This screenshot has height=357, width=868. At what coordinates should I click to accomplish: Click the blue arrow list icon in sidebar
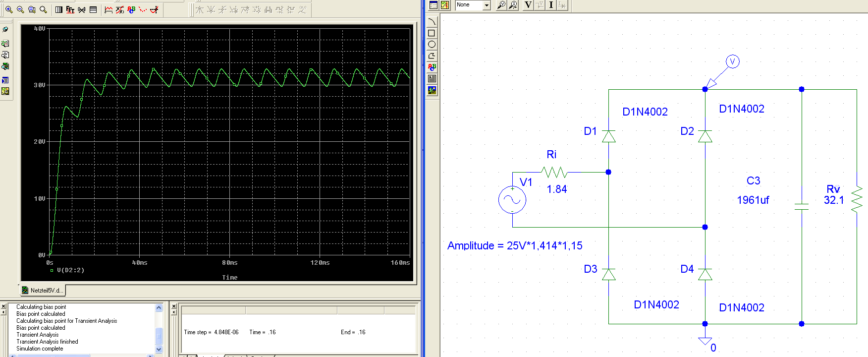5,80
